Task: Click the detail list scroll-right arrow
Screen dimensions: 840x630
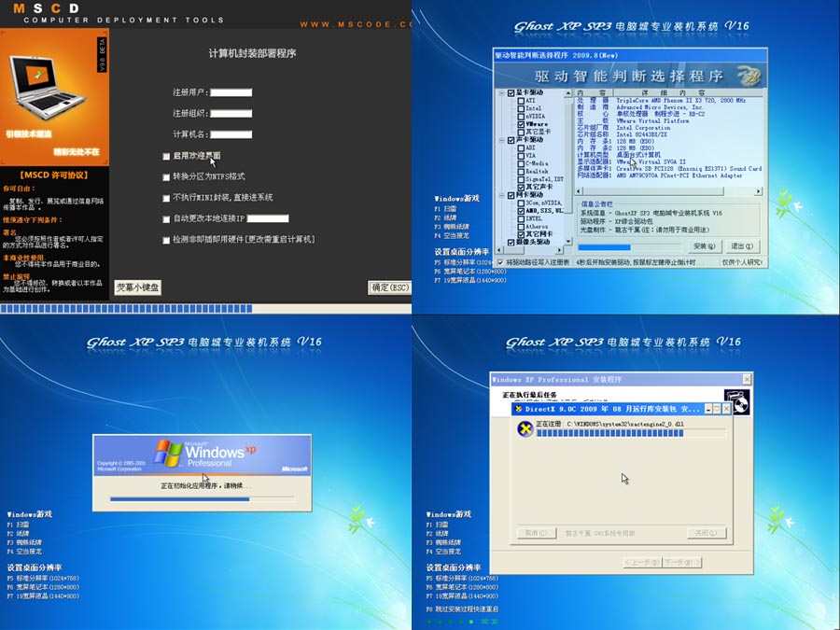Action: [759, 191]
